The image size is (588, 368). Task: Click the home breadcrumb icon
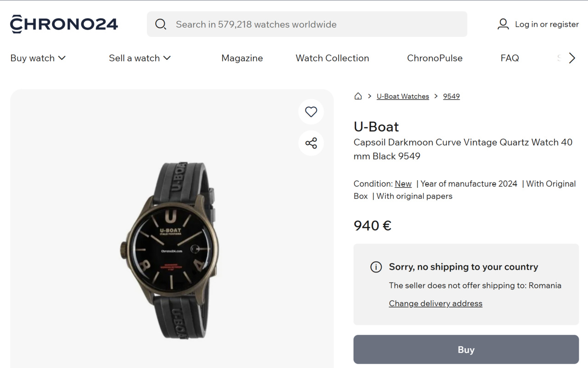coord(358,96)
